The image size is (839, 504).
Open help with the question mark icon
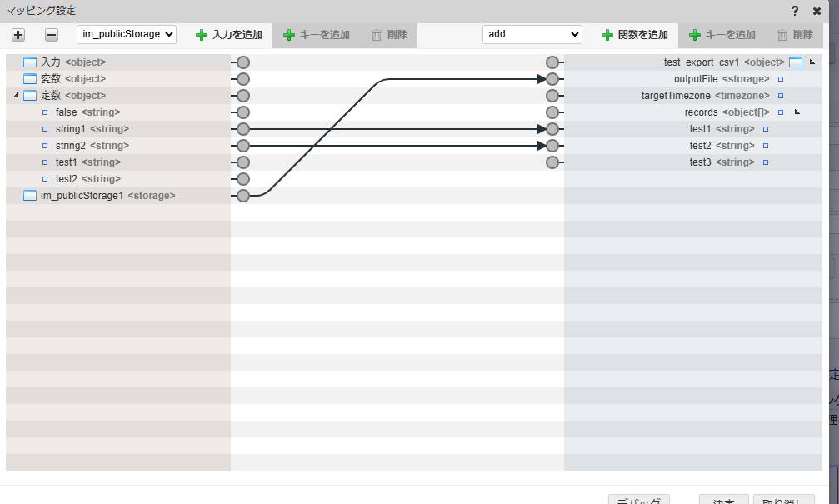click(x=795, y=11)
